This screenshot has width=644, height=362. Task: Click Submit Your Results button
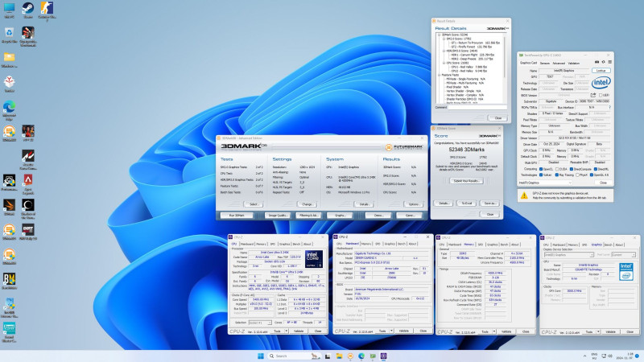[x=466, y=180]
